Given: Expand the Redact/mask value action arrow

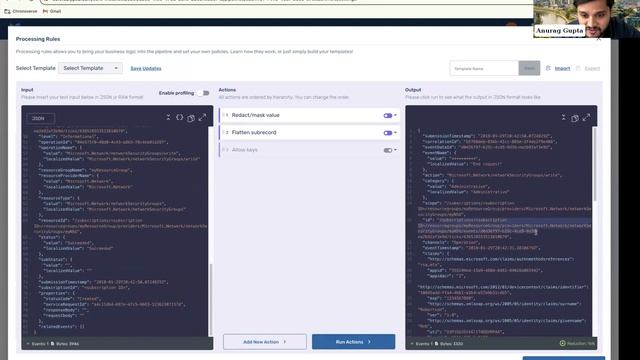Looking at the screenshot, I should tap(395, 115).
